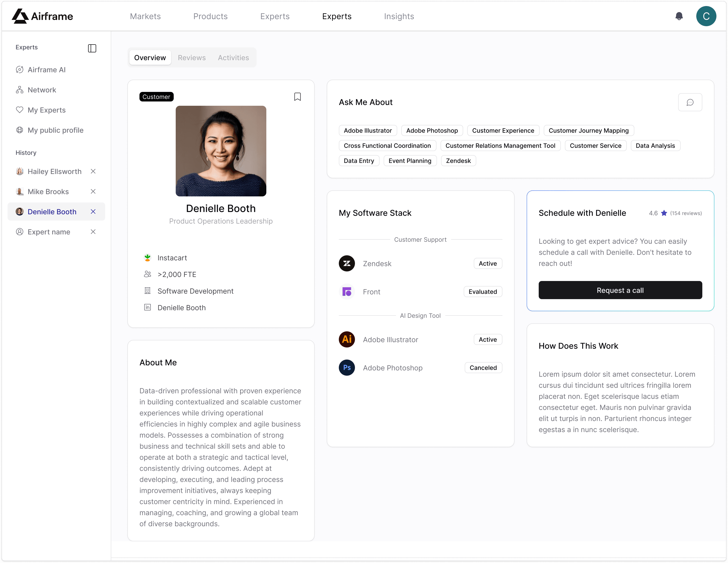Click Adobe Illustrator's Active status badge
Image resolution: width=728 pixels, height=563 pixels.
(x=488, y=339)
